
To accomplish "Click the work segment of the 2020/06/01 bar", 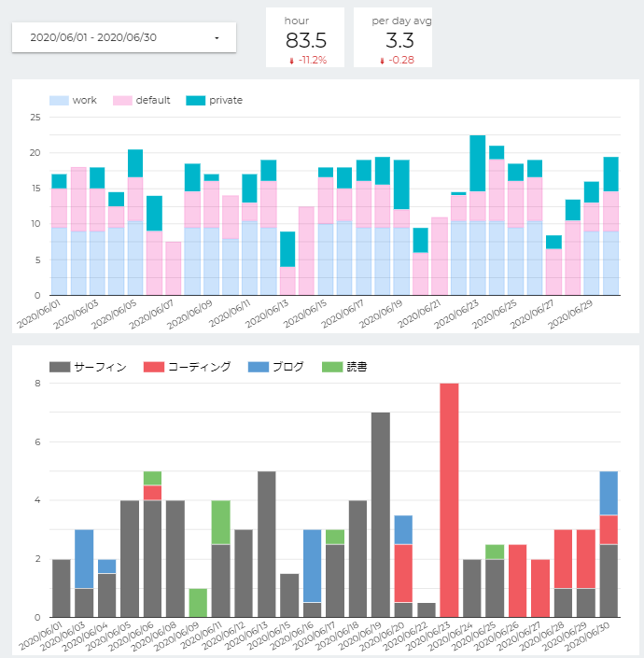I will pos(59,261).
